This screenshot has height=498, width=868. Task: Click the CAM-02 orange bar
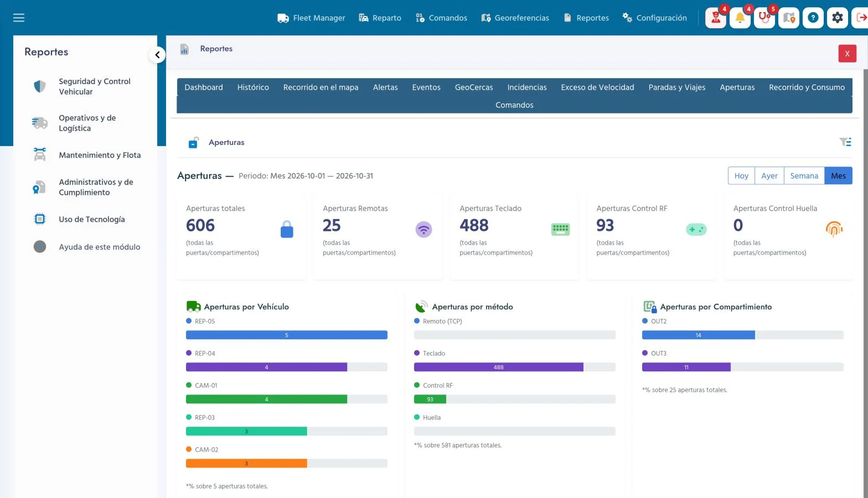click(x=246, y=464)
